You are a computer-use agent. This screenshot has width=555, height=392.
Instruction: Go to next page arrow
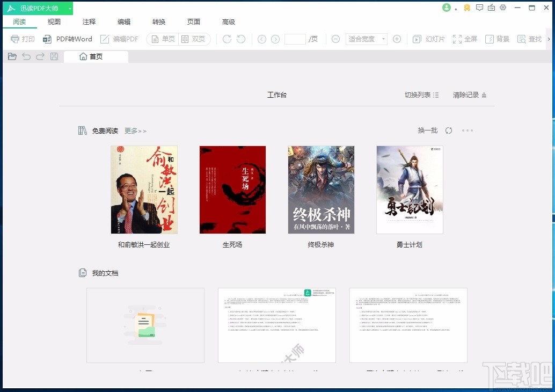tap(275, 39)
